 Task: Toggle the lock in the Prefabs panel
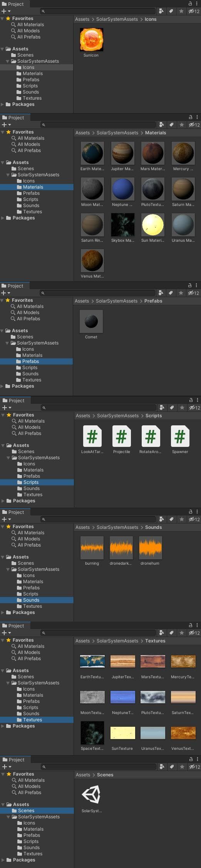[189, 285]
